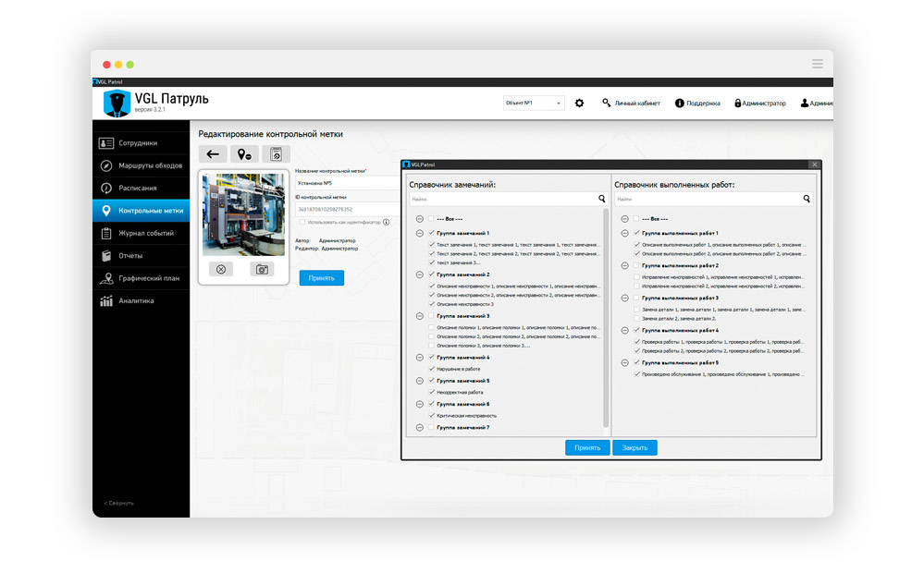The height and width of the screenshot is (573, 924).
Task: Open Журнал событий clipboard icon
Action: click(x=106, y=233)
